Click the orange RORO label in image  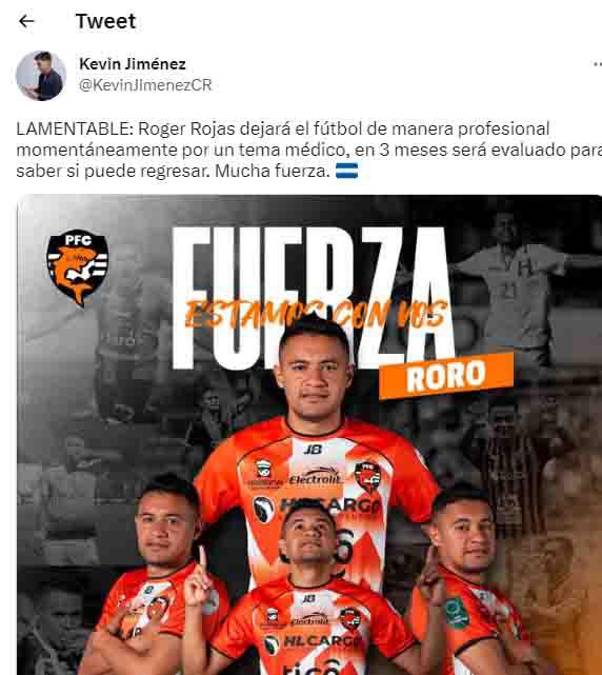click(447, 375)
